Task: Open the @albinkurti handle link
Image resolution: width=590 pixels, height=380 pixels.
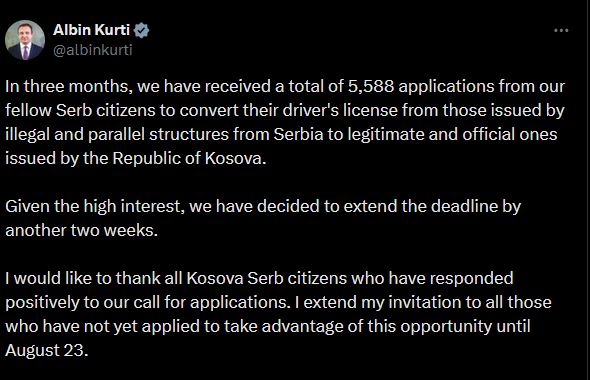Action: coord(93,50)
